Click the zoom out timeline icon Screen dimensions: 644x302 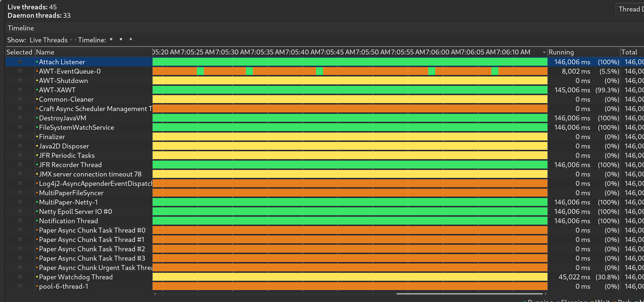[121, 40]
